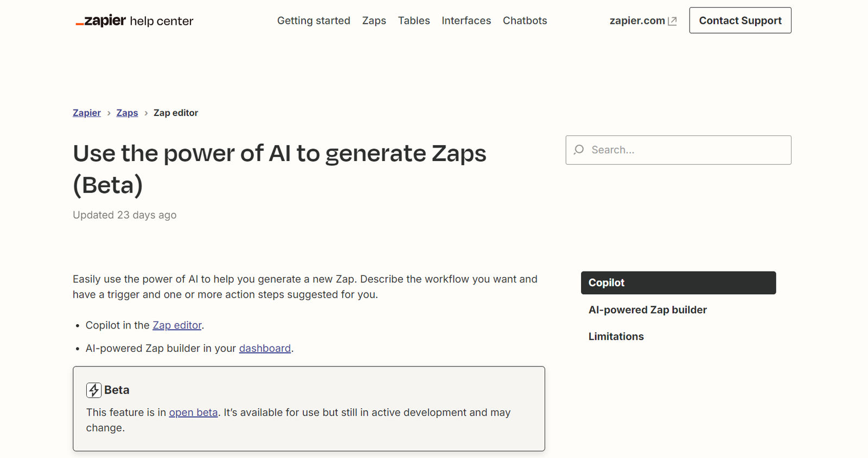Open the open beta link
The height and width of the screenshot is (458, 868).
193,412
